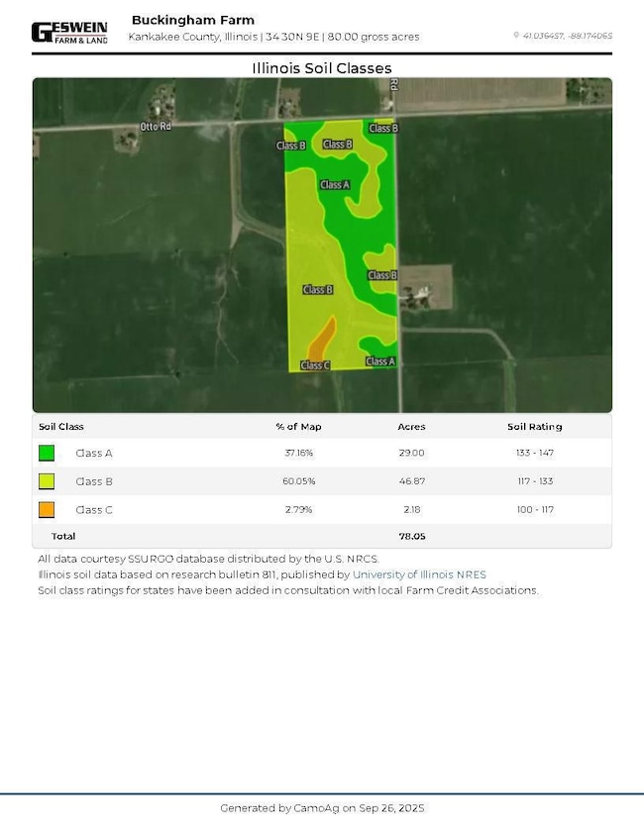Screen dimensions: 644x833
Task: Click the total acres value 78.05
Action: [411, 536]
